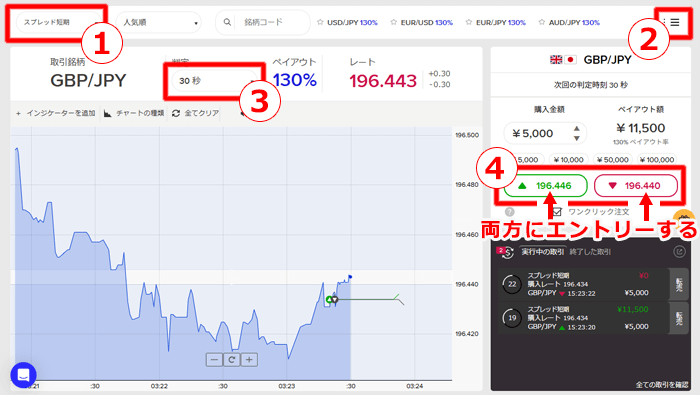This screenshot has height=395, width=700.
Task: Pop out the trades panel icon
Action: [x=679, y=252]
